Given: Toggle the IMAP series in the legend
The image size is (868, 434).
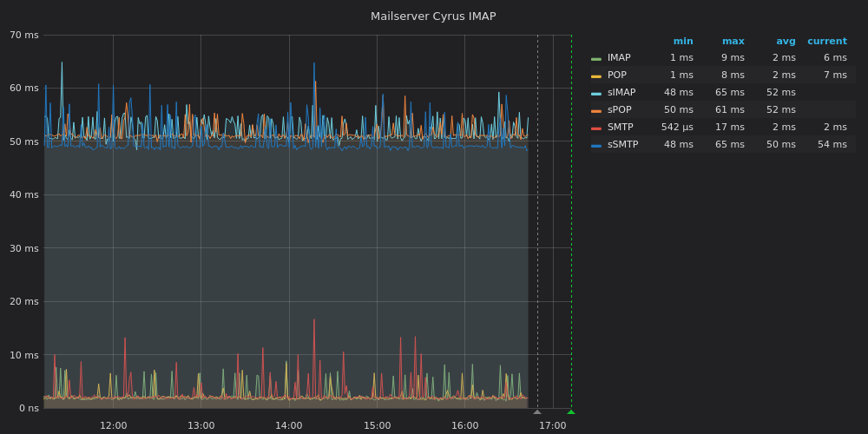Looking at the screenshot, I should click(x=619, y=58).
